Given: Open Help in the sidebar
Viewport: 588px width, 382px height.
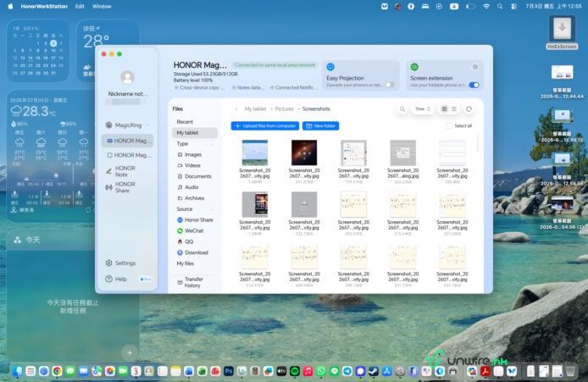Looking at the screenshot, I should [x=117, y=279].
